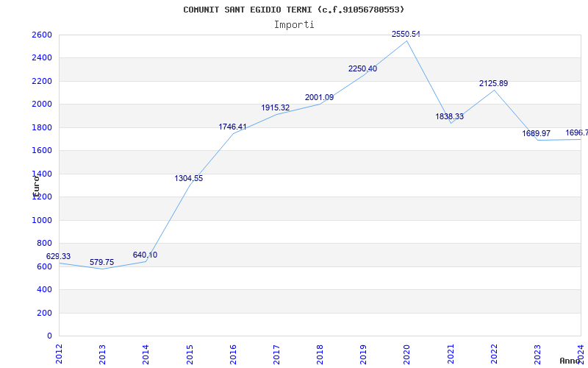Click the 2021 x-axis year label
Viewport: 588px width, 368px height.
click(451, 354)
